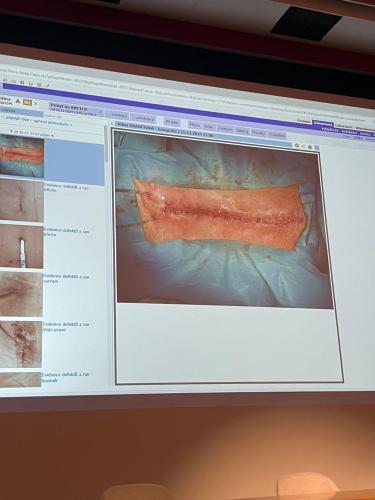Select the highlighted first thumbnail of the orange-draped incision
Viewport: 375px width, 500px height.
(x=22, y=156)
